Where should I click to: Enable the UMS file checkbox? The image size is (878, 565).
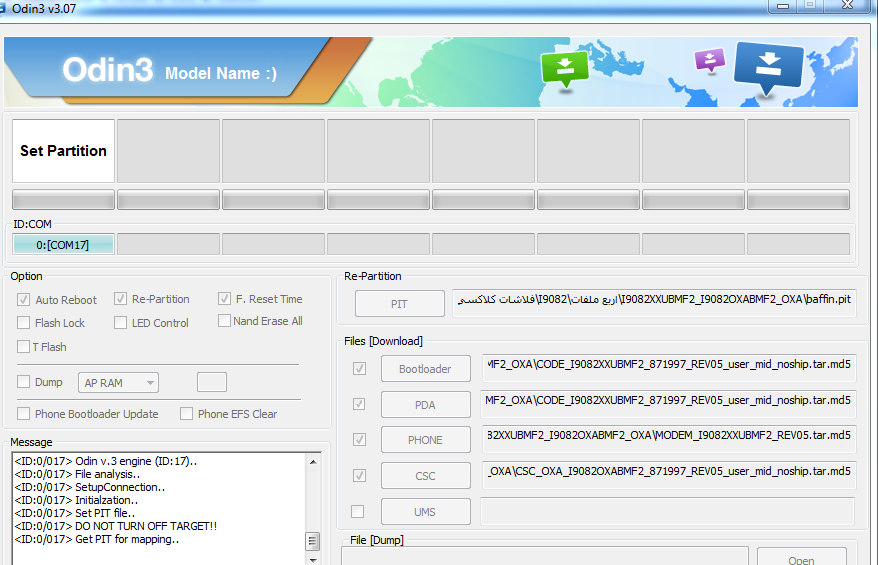(x=357, y=511)
